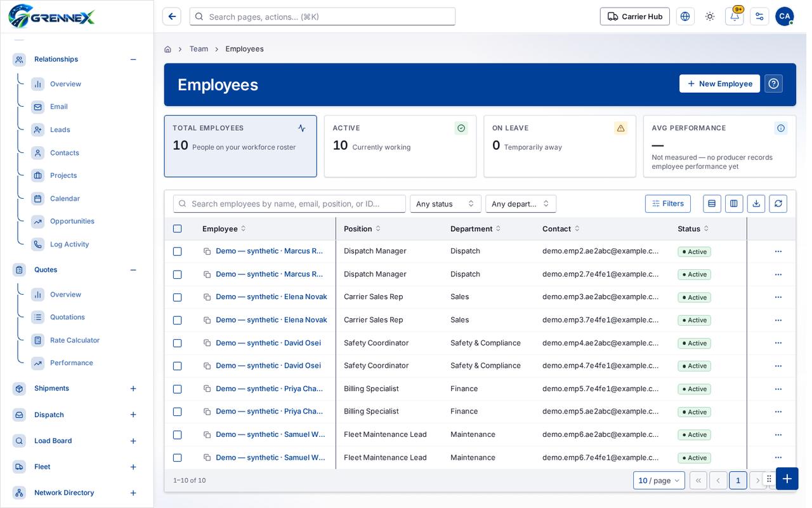Viewport: 812px width, 508px height.
Task: Open Quotations in the sidebar
Action: tap(67, 317)
